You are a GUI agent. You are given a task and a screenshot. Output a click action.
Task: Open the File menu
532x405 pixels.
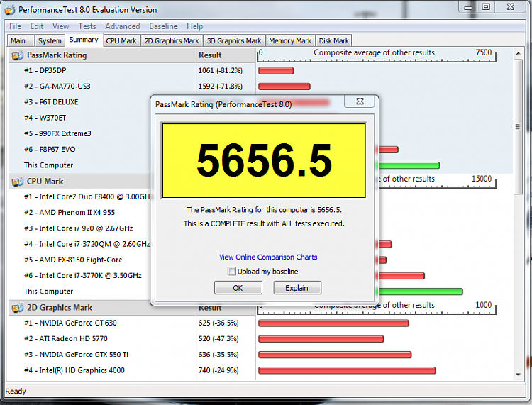(x=16, y=26)
